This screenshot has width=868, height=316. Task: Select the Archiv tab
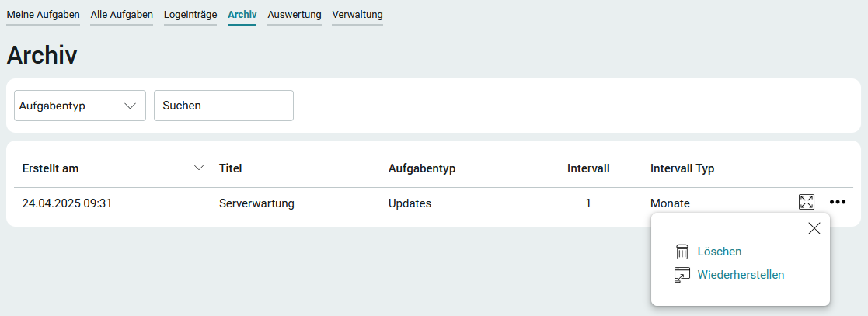(242, 15)
